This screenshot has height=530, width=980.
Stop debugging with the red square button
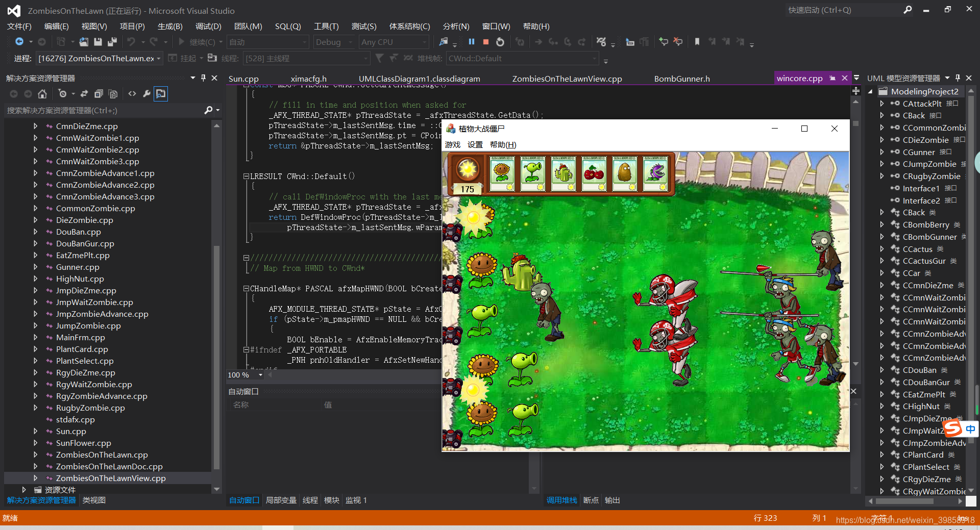point(486,42)
